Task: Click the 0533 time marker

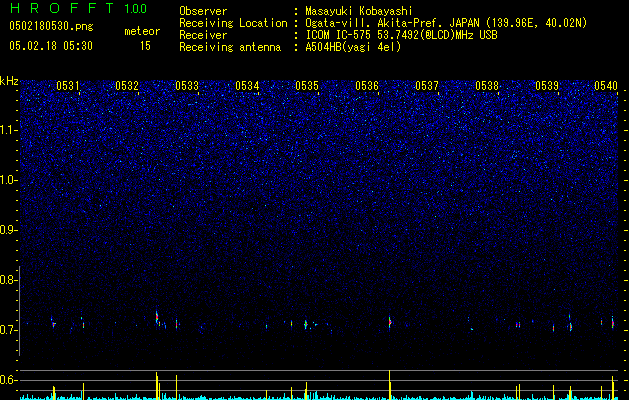Action: click(x=187, y=86)
